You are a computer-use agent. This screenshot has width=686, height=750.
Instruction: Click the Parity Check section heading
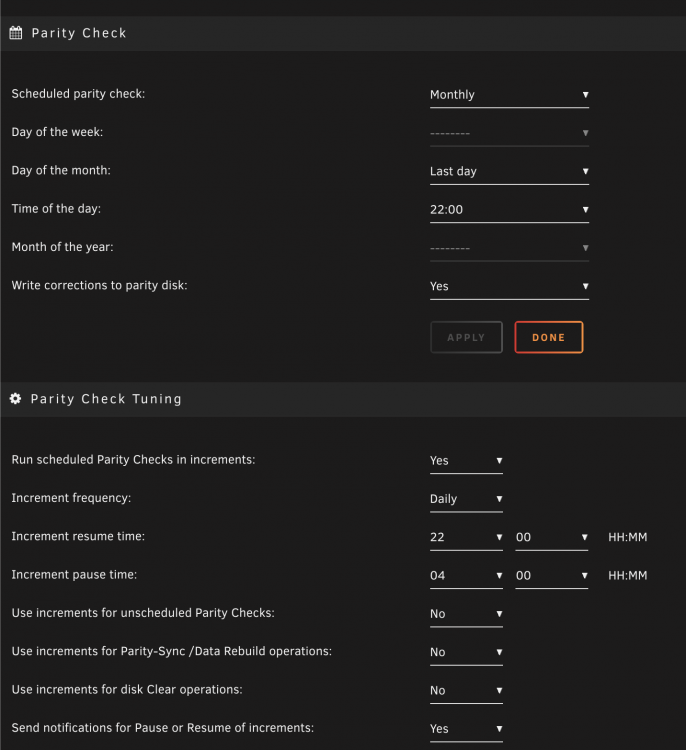(79, 33)
